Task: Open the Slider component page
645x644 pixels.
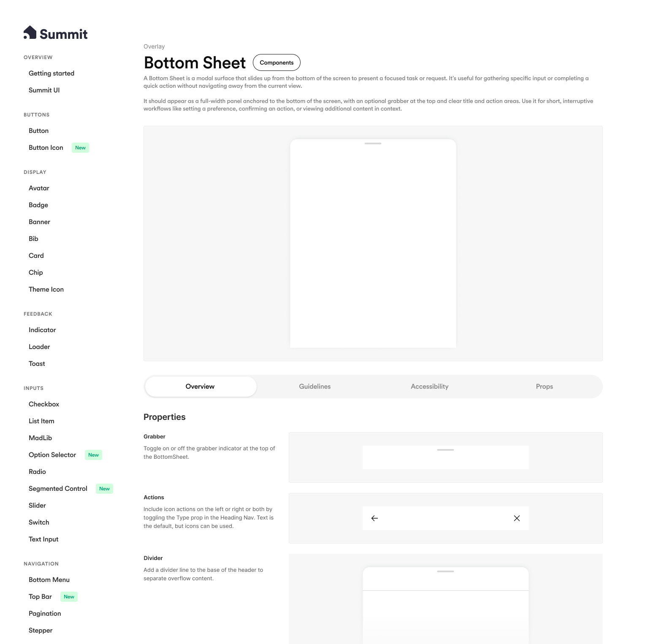Action: [x=37, y=506]
